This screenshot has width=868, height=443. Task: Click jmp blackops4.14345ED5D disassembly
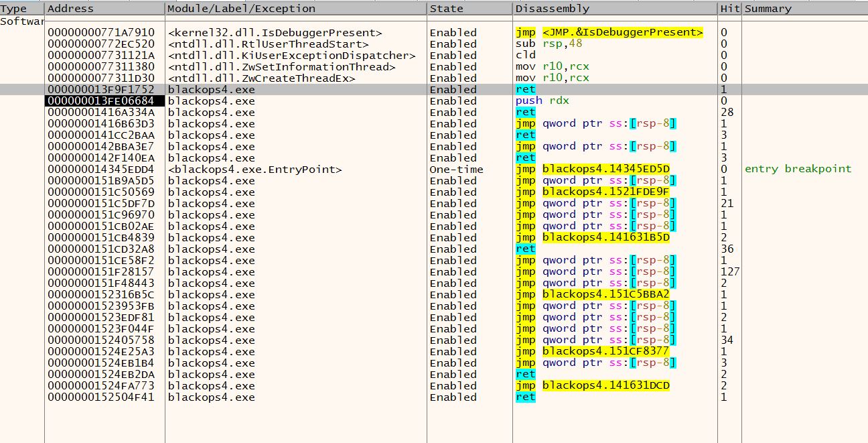593,170
